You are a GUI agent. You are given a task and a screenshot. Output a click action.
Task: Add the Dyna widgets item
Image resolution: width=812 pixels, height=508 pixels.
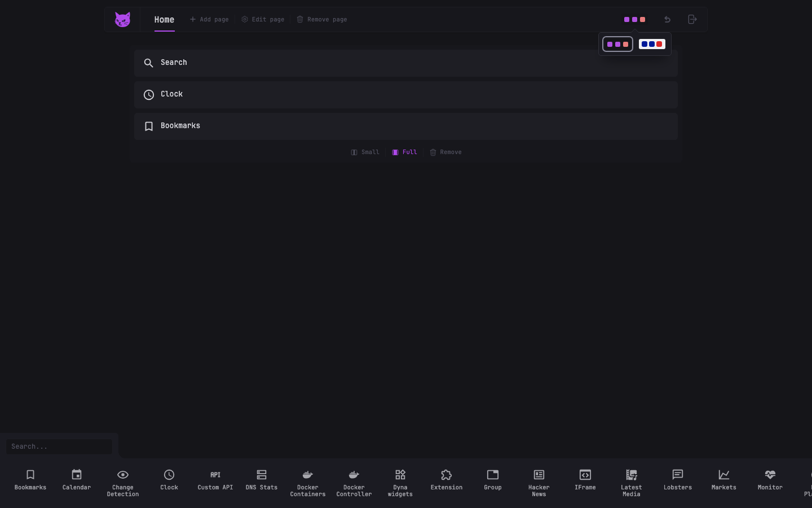[x=400, y=483]
